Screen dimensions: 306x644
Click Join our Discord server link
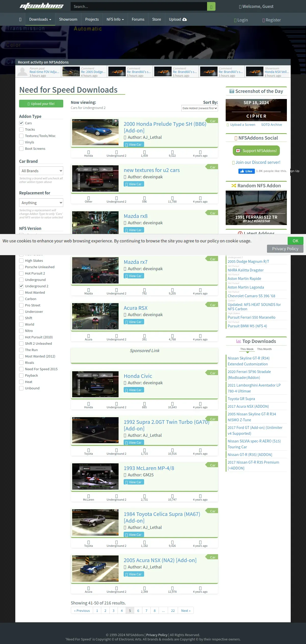(256, 162)
